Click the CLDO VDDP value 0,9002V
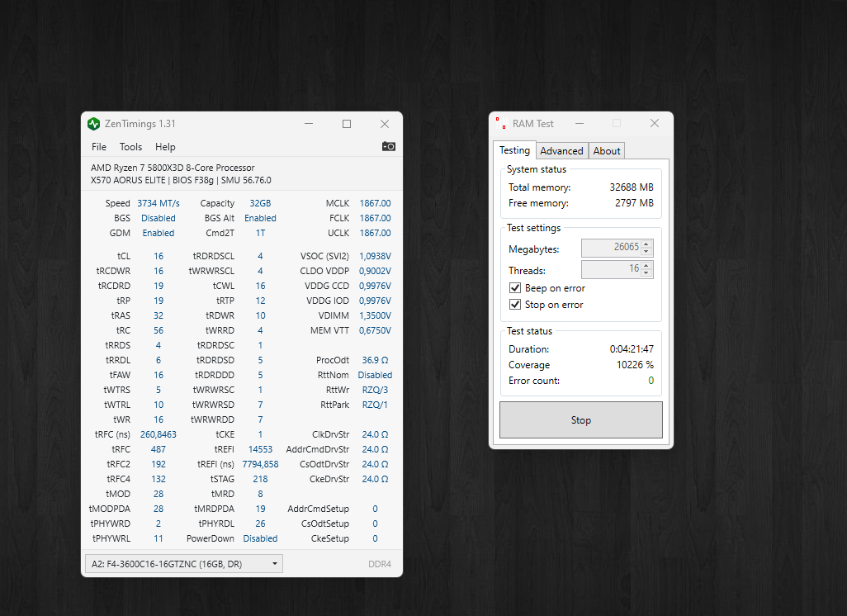This screenshot has width=847, height=616. [375, 271]
